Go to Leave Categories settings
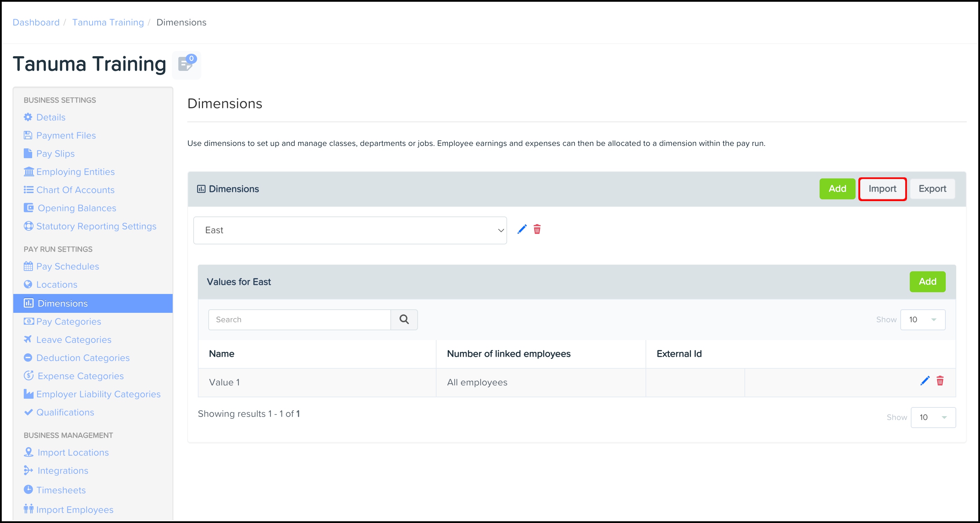This screenshot has width=980, height=523. coord(73,340)
